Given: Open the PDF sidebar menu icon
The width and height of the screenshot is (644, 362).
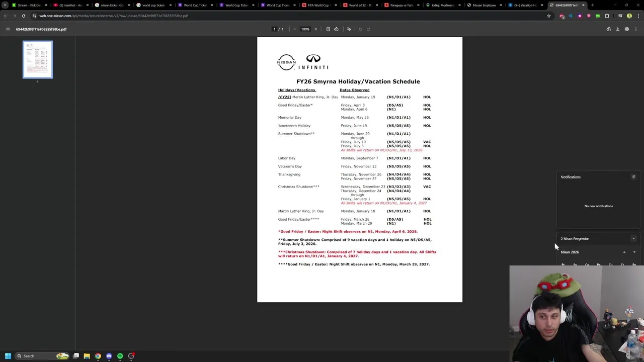Looking at the screenshot, I should click(x=8, y=29).
